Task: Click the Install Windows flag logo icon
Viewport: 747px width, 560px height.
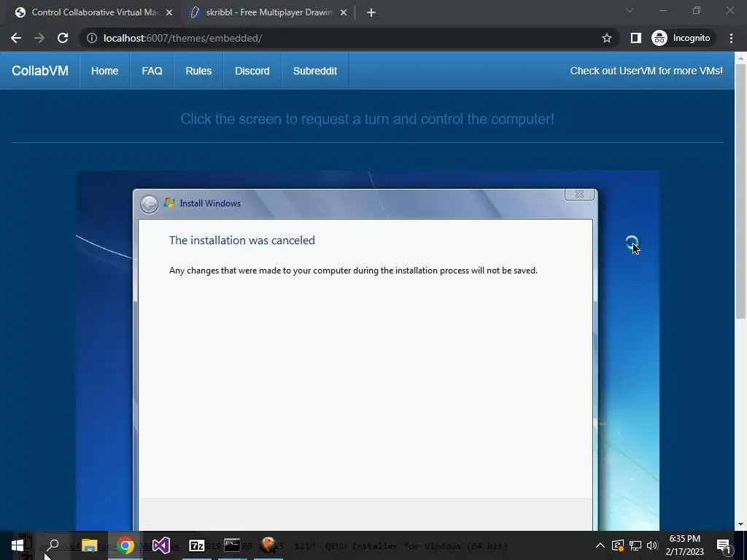Action: point(169,203)
